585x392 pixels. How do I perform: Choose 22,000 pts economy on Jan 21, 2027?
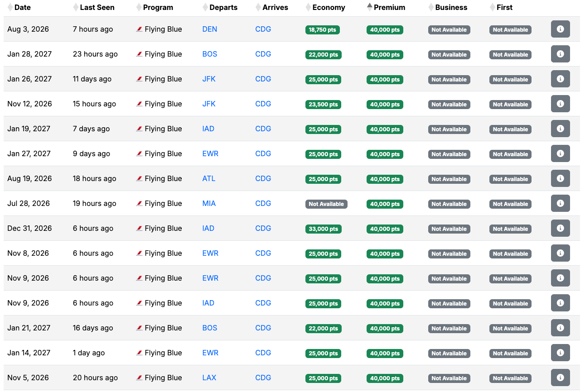[x=324, y=329]
